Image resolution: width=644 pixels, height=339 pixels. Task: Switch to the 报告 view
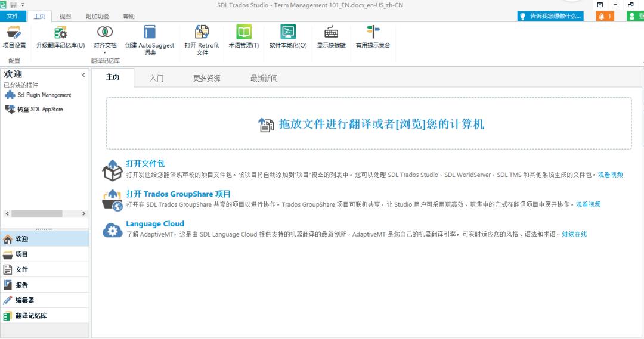[44, 285]
